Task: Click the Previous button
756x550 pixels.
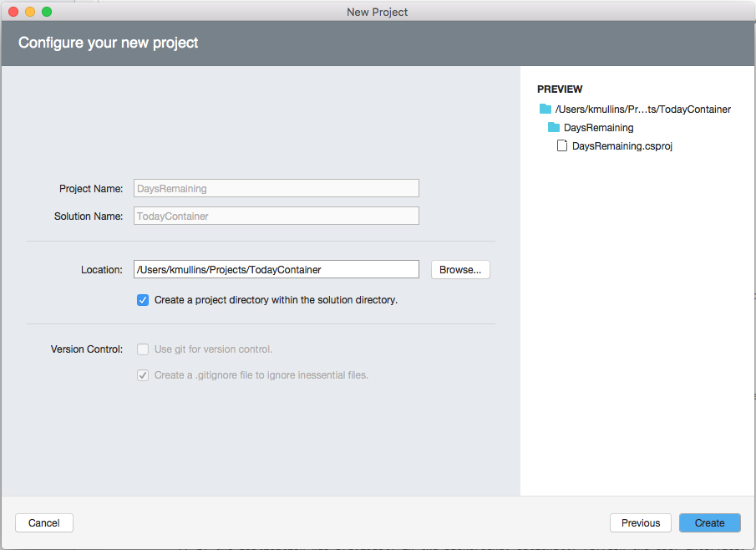Action: (x=640, y=522)
